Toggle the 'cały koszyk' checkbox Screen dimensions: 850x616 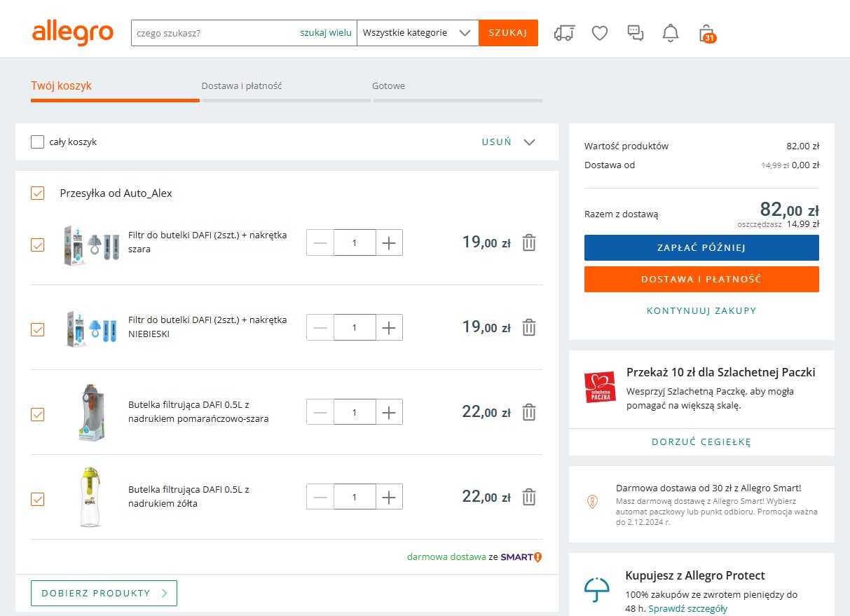38,142
